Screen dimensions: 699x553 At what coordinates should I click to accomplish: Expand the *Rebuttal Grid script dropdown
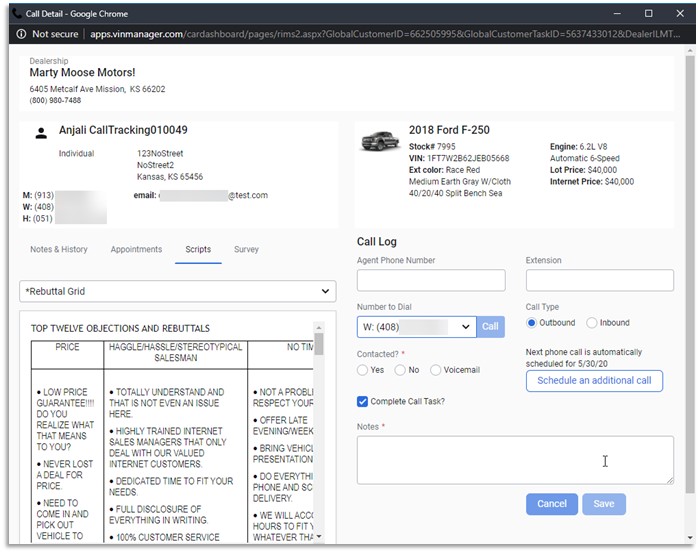point(177,291)
